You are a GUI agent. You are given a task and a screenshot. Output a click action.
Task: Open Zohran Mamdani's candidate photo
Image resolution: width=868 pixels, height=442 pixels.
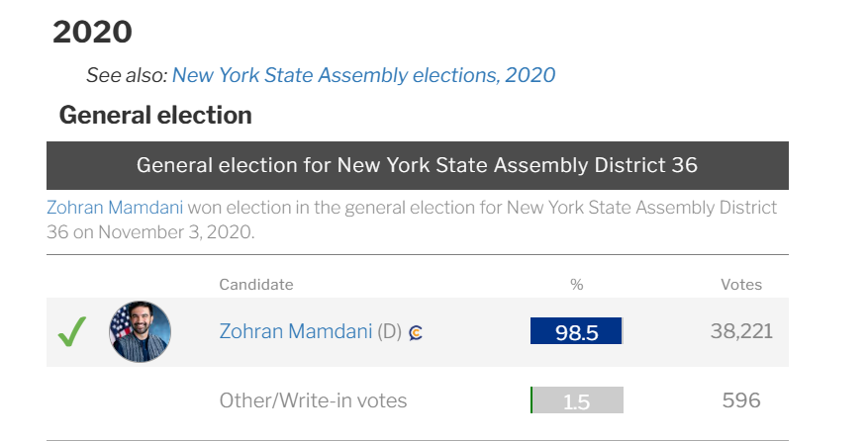pos(140,331)
